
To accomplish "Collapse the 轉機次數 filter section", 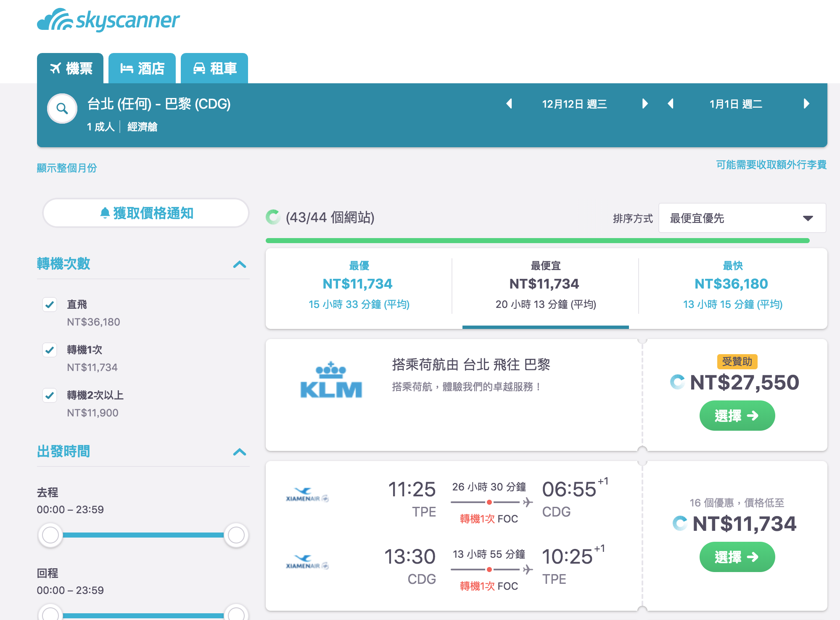I will click(240, 264).
